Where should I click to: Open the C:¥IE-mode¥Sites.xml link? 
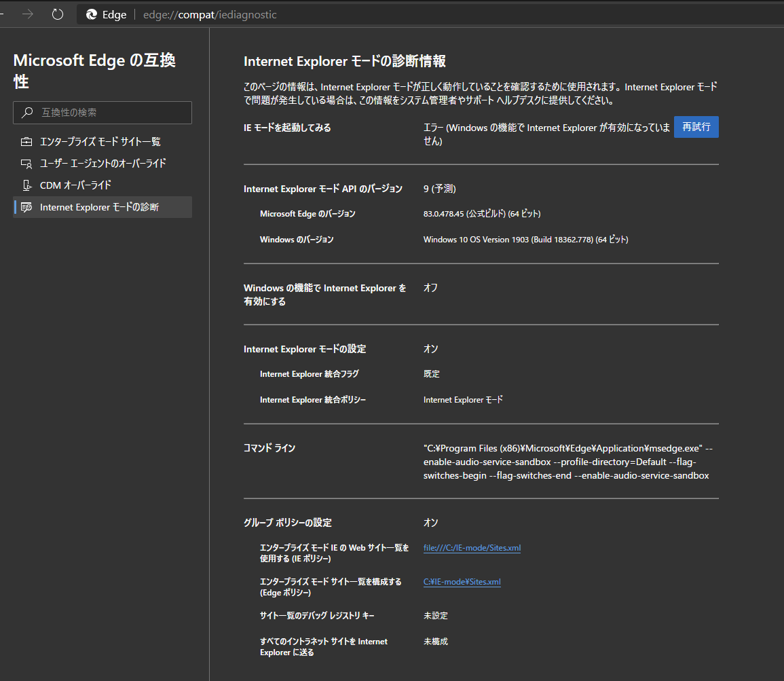coord(462,582)
